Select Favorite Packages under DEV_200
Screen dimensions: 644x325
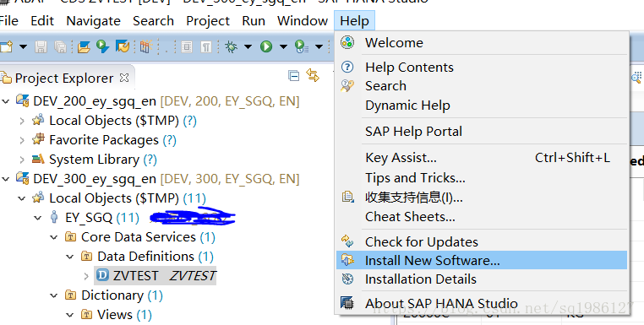pyautogui.click(x=104, y=140)
